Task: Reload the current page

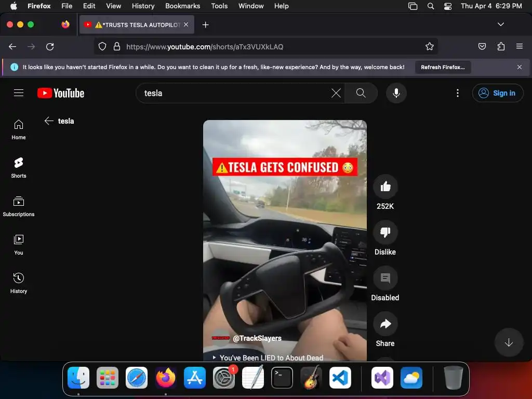Action: [50, 46]
